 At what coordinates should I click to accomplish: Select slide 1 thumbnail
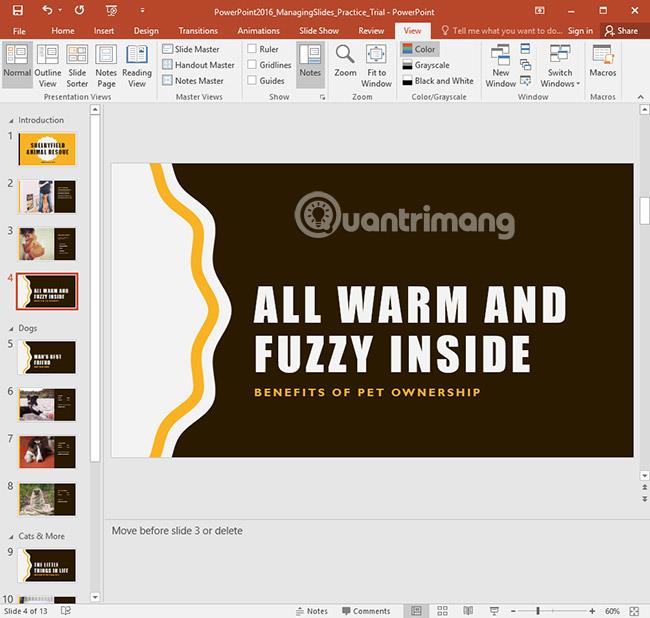pos(47,149)
